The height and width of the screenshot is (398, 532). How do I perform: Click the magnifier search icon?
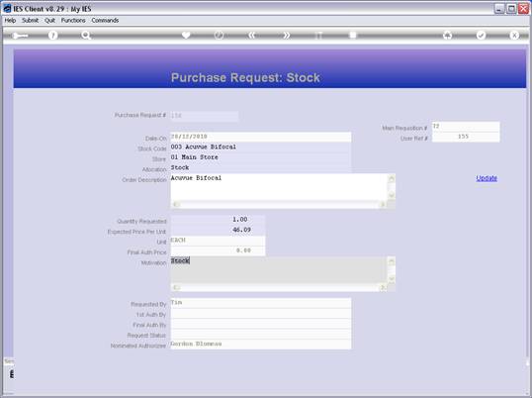[86, 36]
